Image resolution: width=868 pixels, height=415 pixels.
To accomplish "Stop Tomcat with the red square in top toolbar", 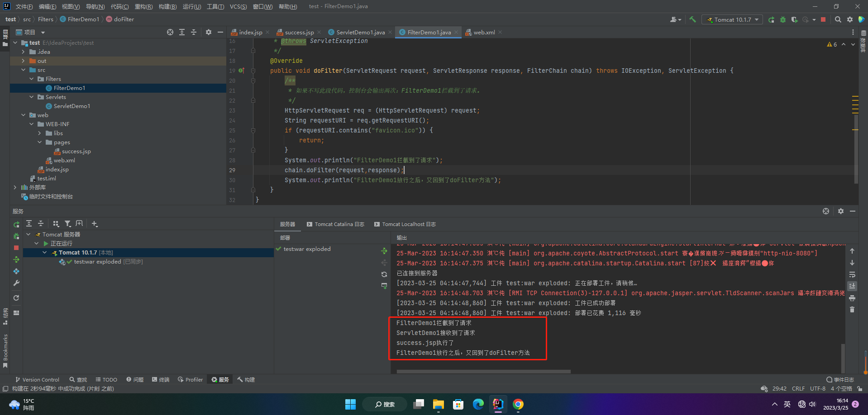I will click(x=823, y=19).
